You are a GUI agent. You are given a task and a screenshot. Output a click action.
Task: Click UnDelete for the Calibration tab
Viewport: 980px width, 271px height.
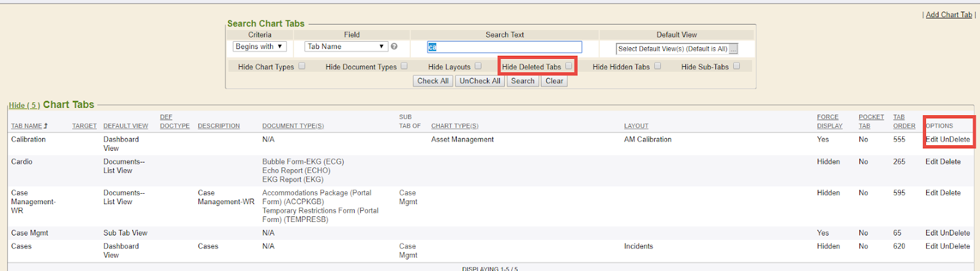tap(955, 139)
